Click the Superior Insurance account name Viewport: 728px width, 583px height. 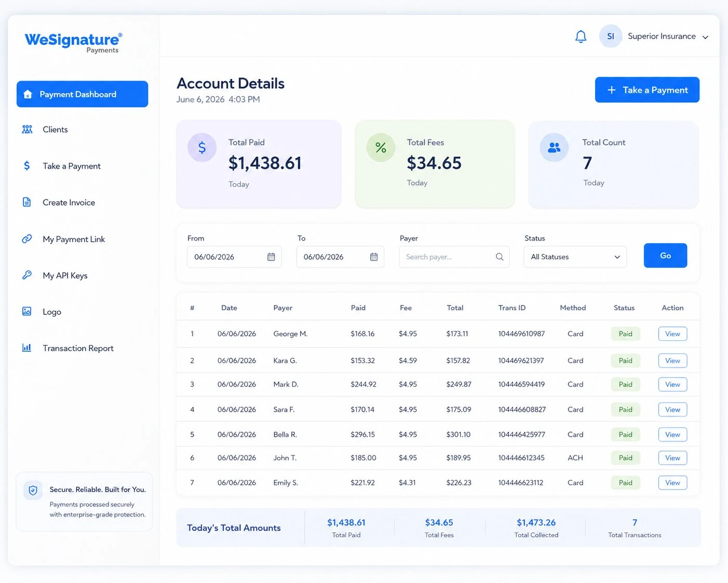(x=662, y=36)
